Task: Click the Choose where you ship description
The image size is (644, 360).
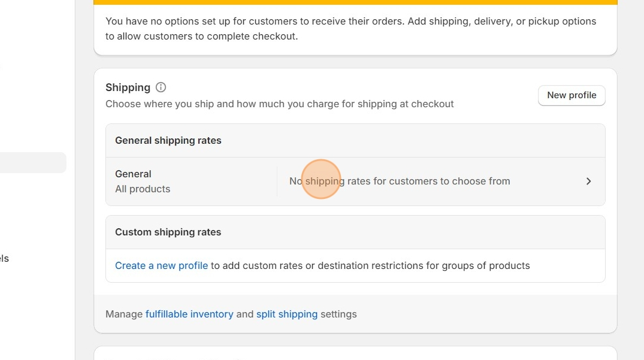Action: click(x=279, y=104)
